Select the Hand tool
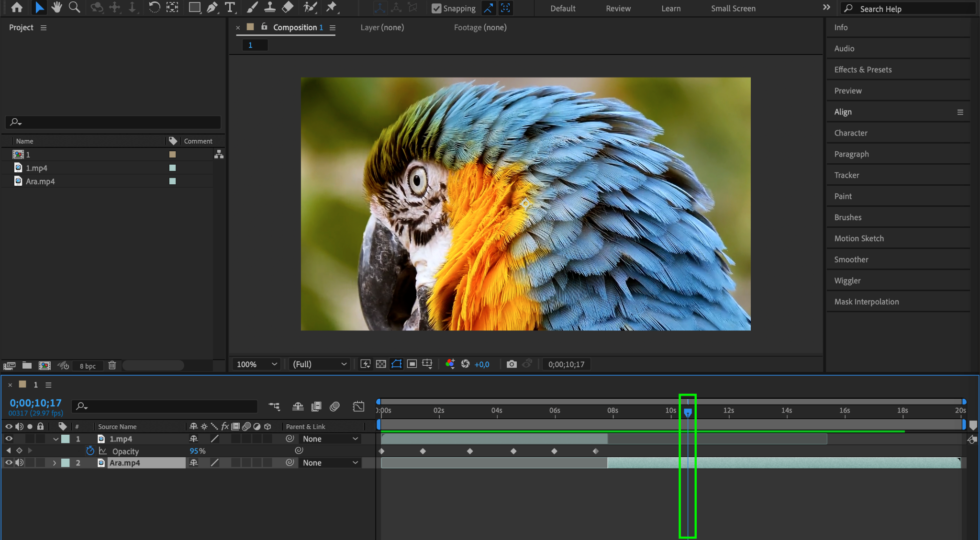The height and width of the screenshot is (540, 980). coord(56,7)
